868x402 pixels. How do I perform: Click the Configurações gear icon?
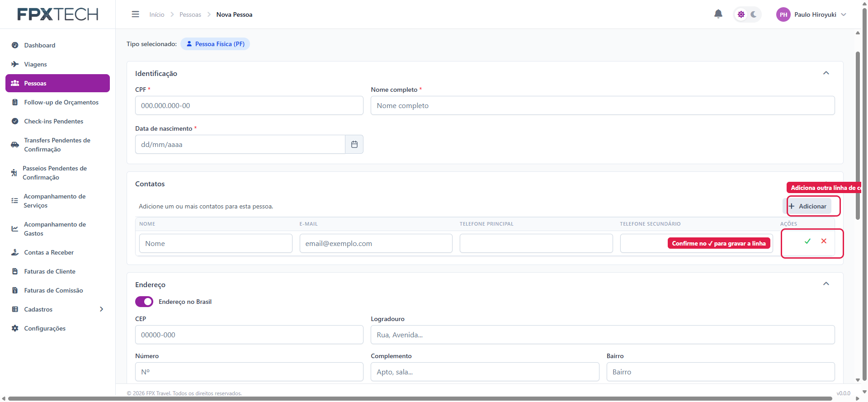(15, 328)
